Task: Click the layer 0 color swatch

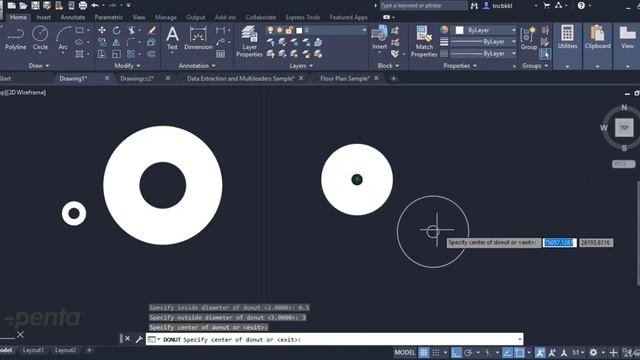Action: coord(299,30)
